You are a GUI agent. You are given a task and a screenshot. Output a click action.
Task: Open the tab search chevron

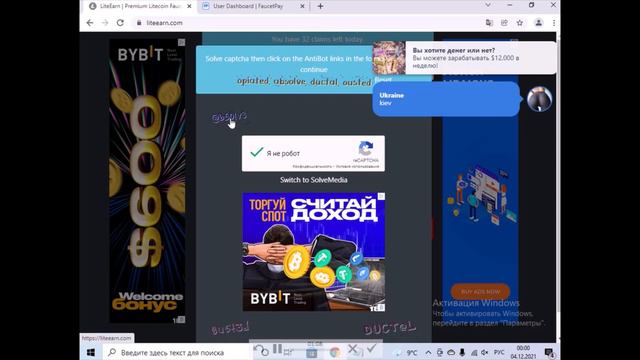click(x=488, y=5)
